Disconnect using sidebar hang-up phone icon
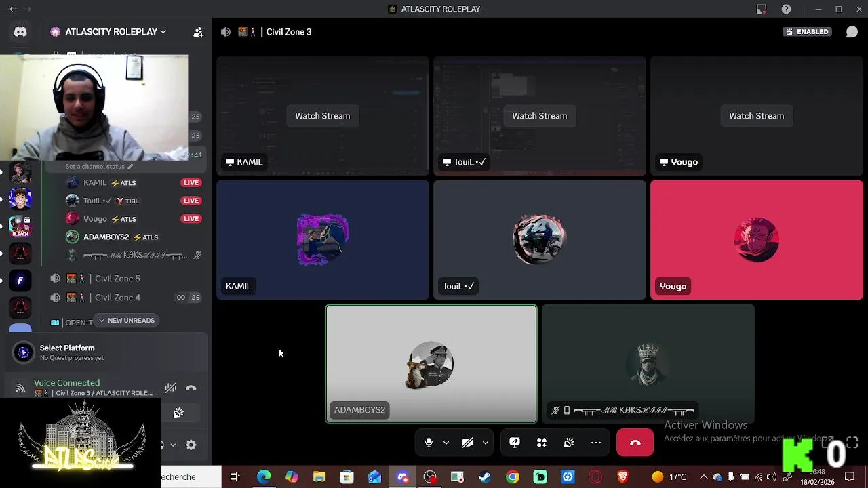 [x=191, y=388]
